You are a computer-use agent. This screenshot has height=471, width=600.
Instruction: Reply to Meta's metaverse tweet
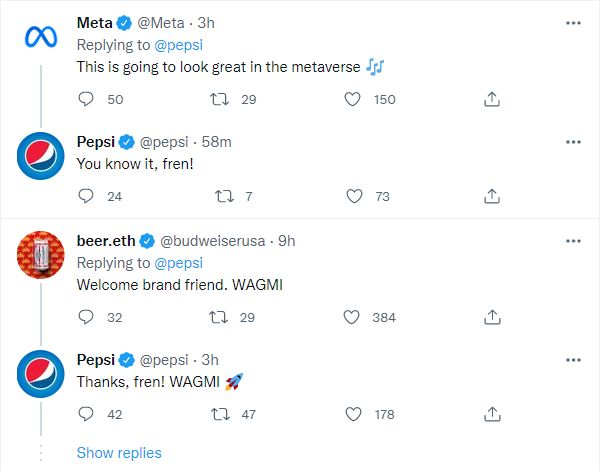tap(86, 99)
